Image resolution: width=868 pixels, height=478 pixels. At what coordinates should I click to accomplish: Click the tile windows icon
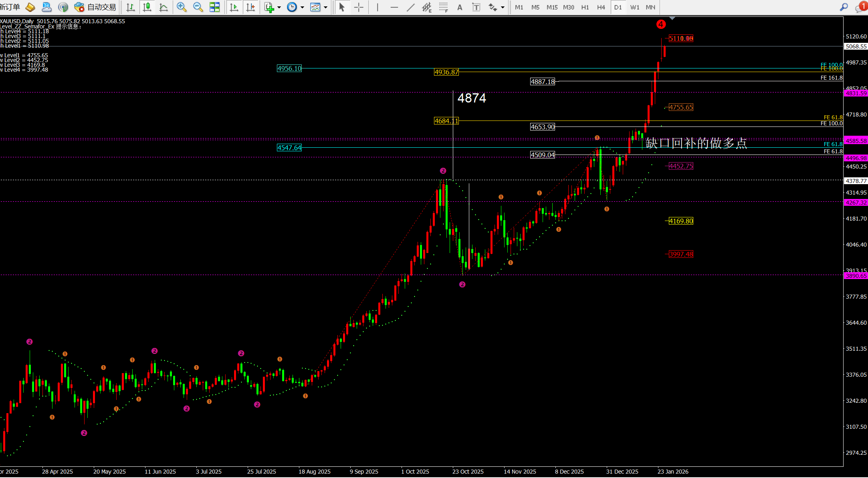coord(215,7)
